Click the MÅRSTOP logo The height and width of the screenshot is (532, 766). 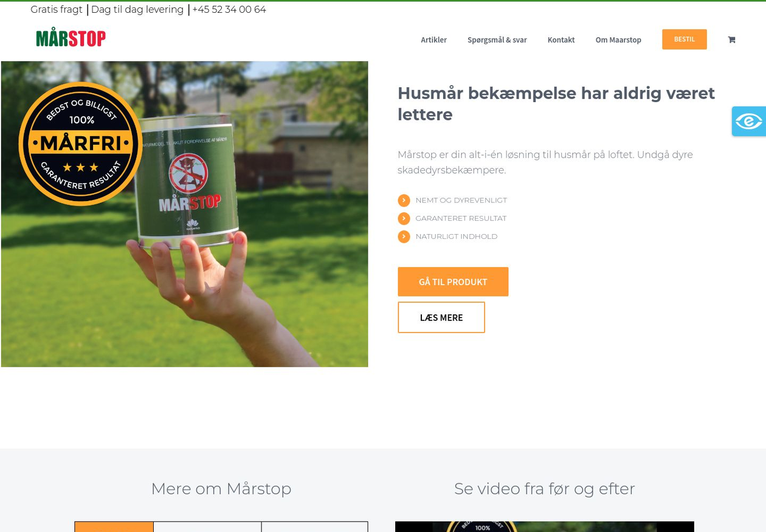pos(71,38)
